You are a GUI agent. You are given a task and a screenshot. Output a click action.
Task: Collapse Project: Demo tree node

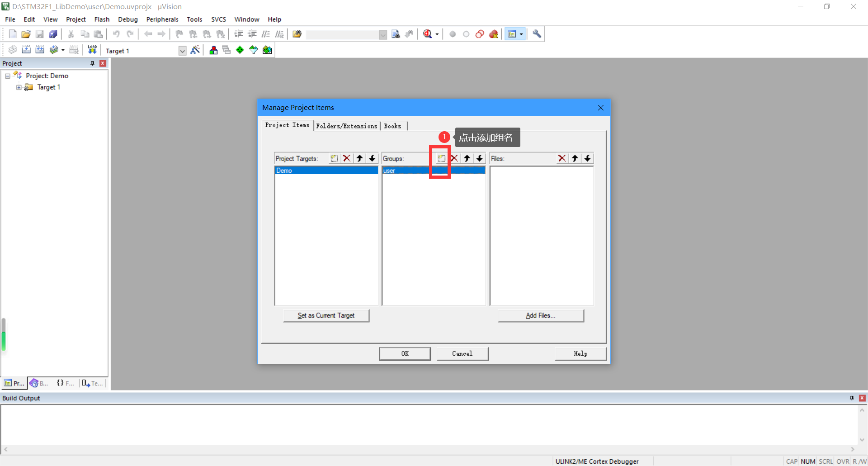coord(8,76)
